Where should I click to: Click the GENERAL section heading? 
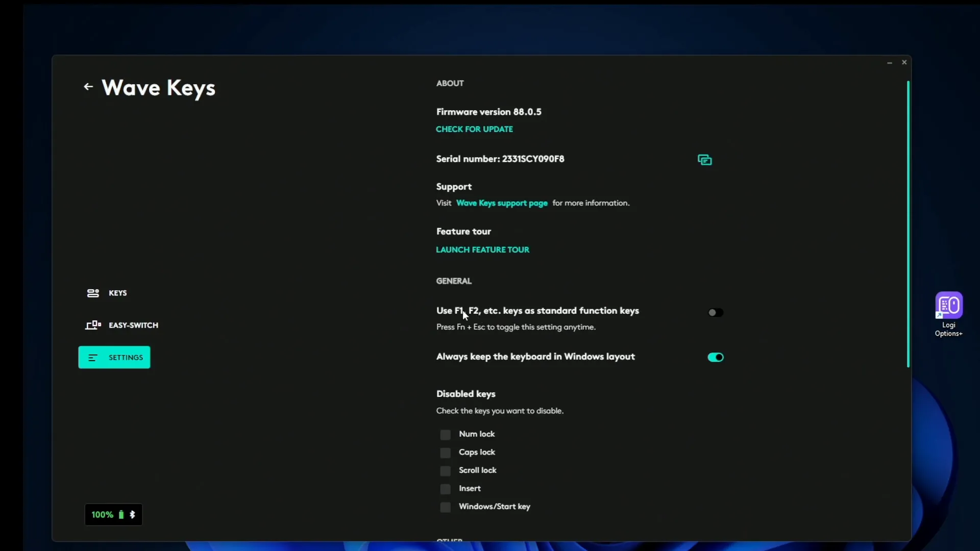click(454, 281)
